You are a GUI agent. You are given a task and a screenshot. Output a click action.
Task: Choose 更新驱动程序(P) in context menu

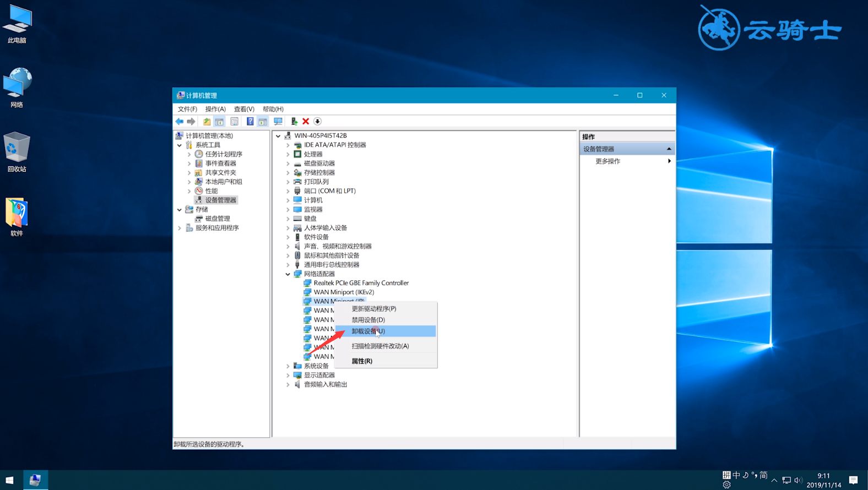coord(386,309)
